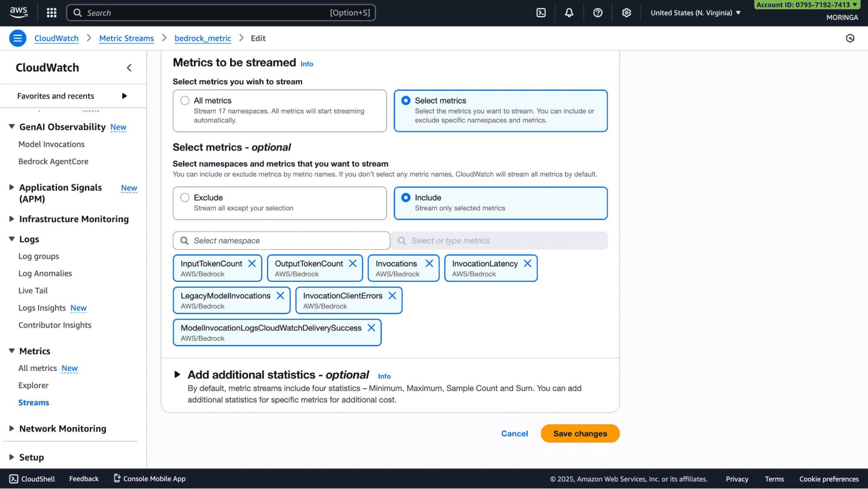Remove the InvocationLatency metric chip
Image resolution: width=868 pixels, height=489 pixels.
[528, 264]
